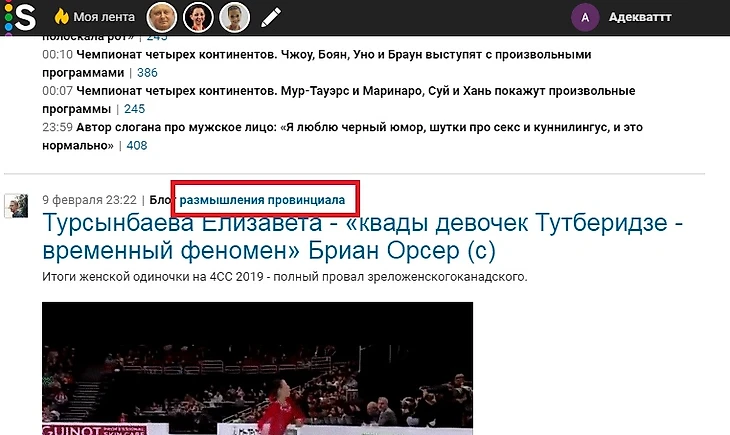
Task: Click the 9 февраля 23:22 post date
Action: click(x=89, y=200)
